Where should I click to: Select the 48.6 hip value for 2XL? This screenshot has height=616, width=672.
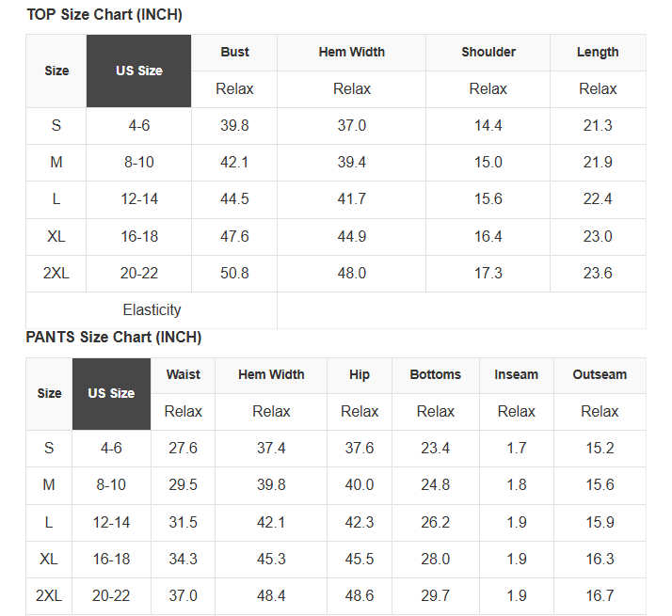[360, 596]
